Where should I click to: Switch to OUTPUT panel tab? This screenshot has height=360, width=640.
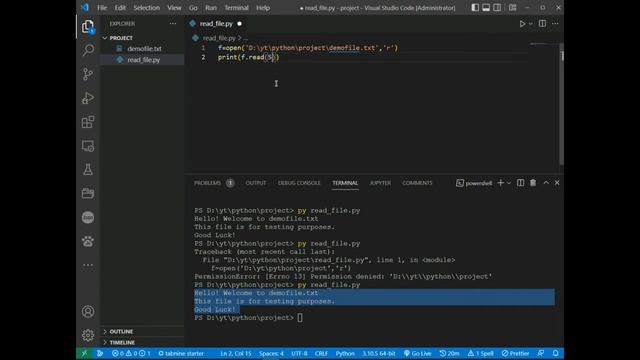point(256,183)
